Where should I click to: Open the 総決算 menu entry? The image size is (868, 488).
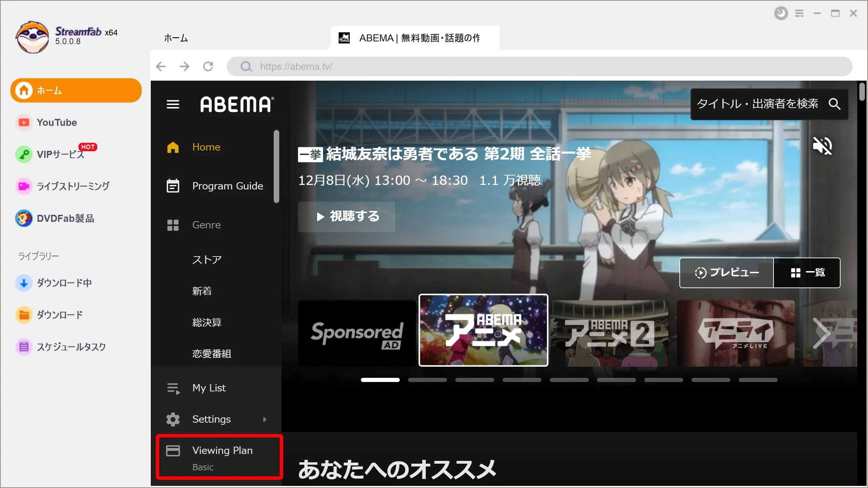click(x=207, y=322)
